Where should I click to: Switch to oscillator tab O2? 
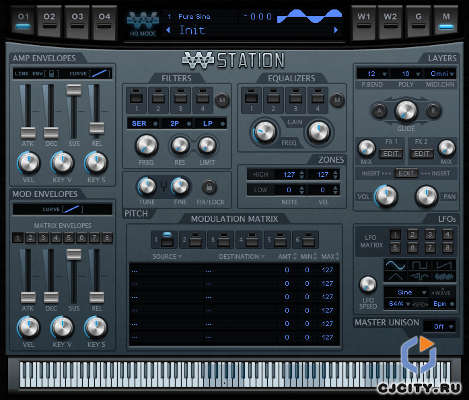(49, 22)
